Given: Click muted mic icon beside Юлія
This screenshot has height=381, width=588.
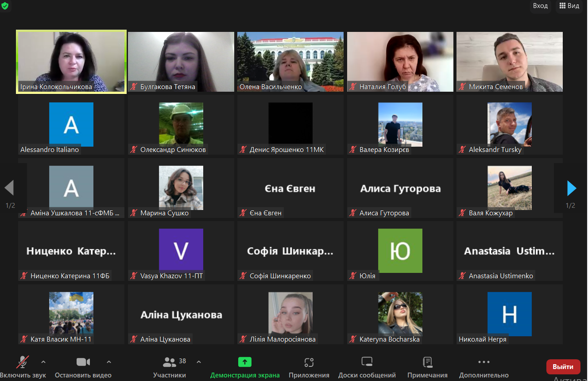Looking at the screenshot, I should tap(353, 276).
